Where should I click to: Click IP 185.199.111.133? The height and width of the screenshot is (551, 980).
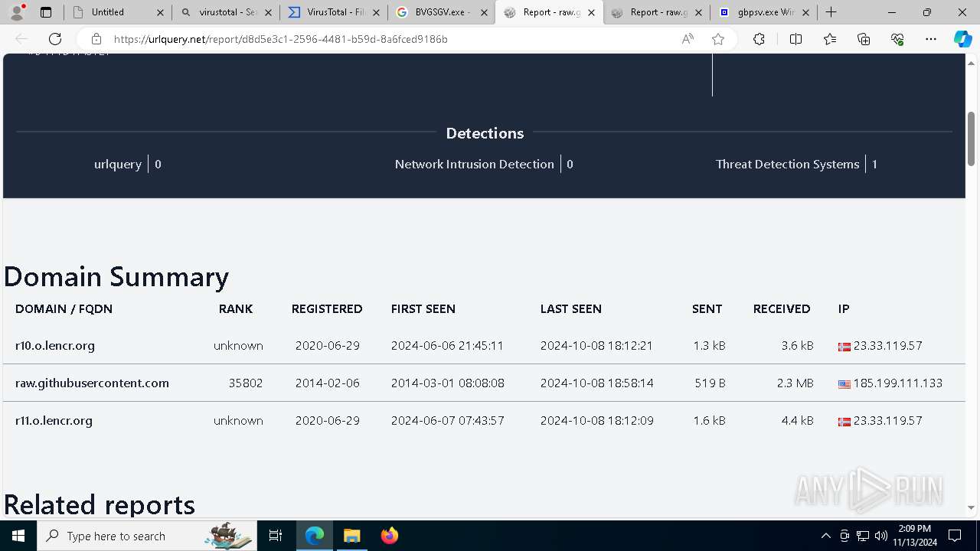click(x=898, y=383)
